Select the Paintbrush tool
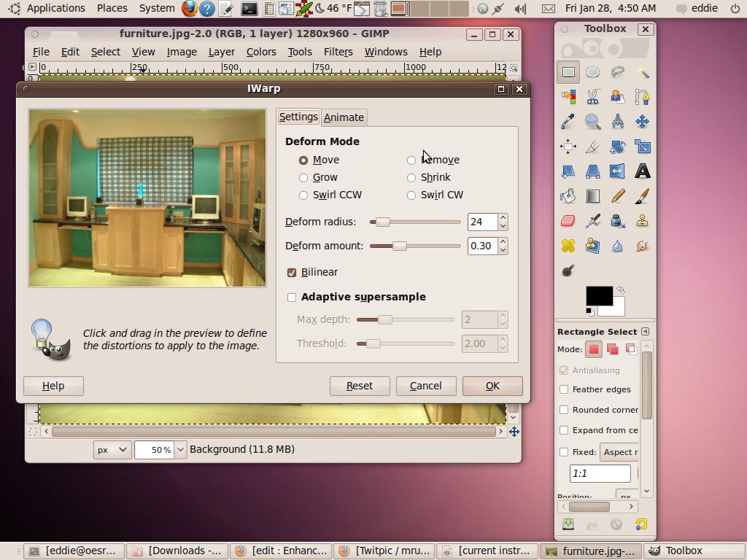 642,195
